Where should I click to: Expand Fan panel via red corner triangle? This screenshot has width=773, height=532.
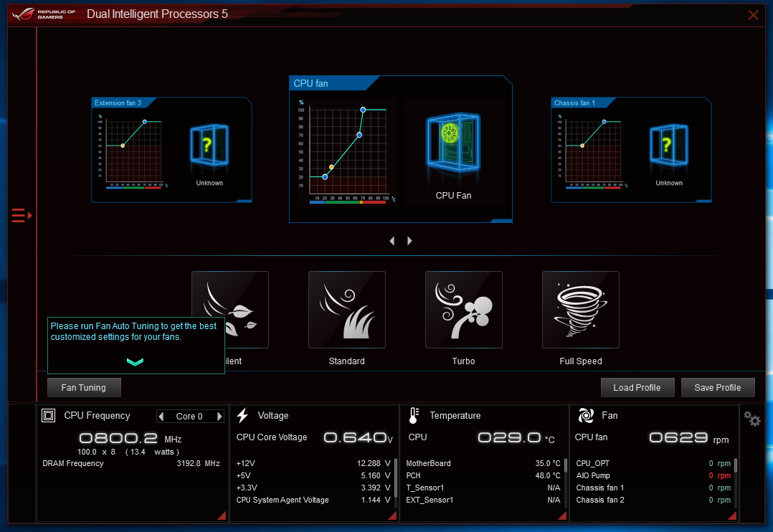coord(732,516)
